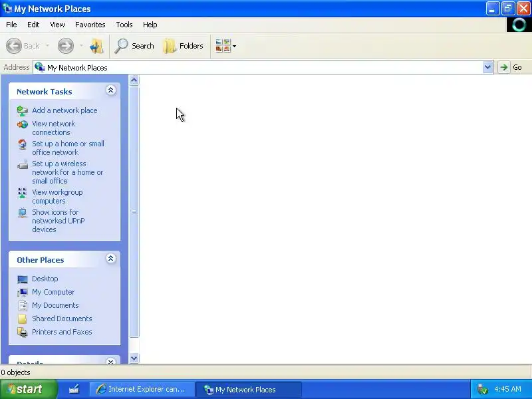
Task: Click the Go button
Action: coord(510,67)
